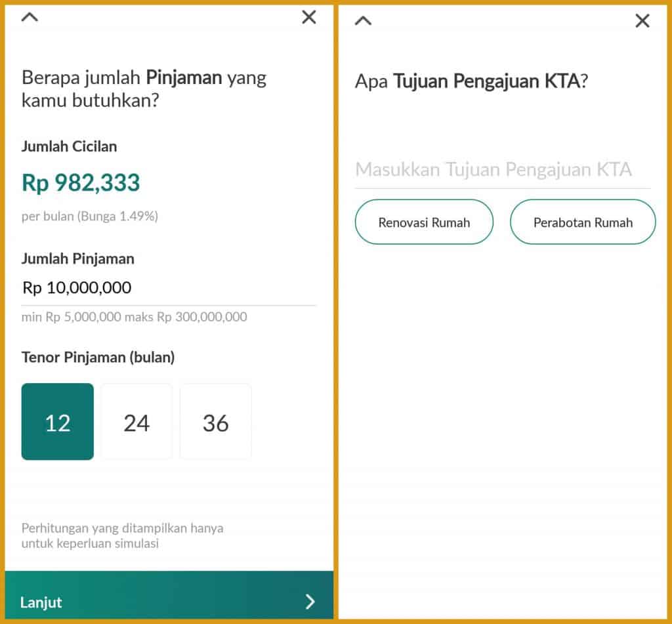This screenshot has height=624, width=672.
Task: Select the 24 month tenor option
Action: click(x=136, y=421)
